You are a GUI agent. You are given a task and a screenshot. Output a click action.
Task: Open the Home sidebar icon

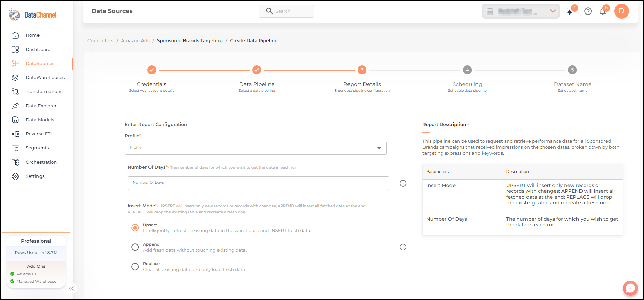pyautogui.click(x=15, y=35)
